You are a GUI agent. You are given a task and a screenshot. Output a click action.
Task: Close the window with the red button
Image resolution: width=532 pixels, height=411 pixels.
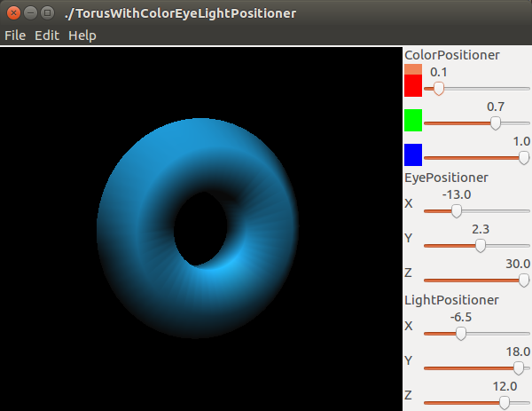tap(13, 13)
